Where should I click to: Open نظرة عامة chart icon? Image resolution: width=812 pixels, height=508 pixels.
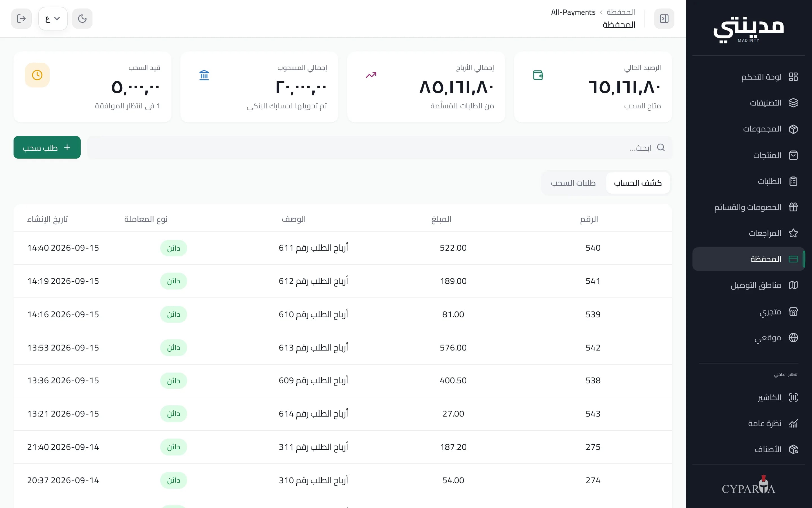[793, 423]
